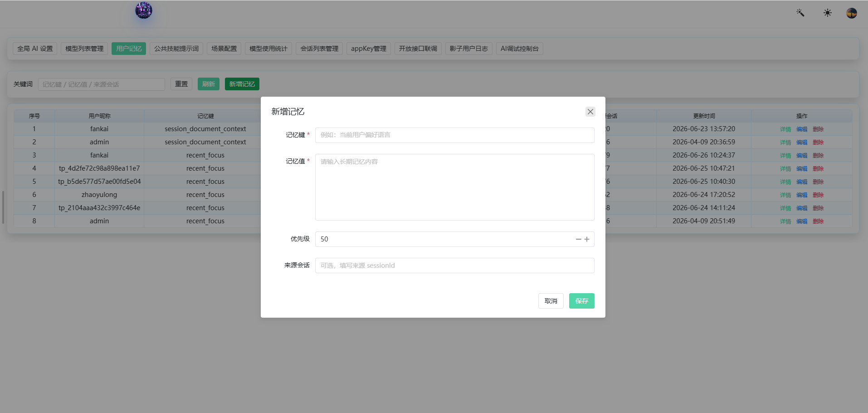Click 编辑 for tp_b5de577d57ae00fd5e04 row

coord(802,182)
